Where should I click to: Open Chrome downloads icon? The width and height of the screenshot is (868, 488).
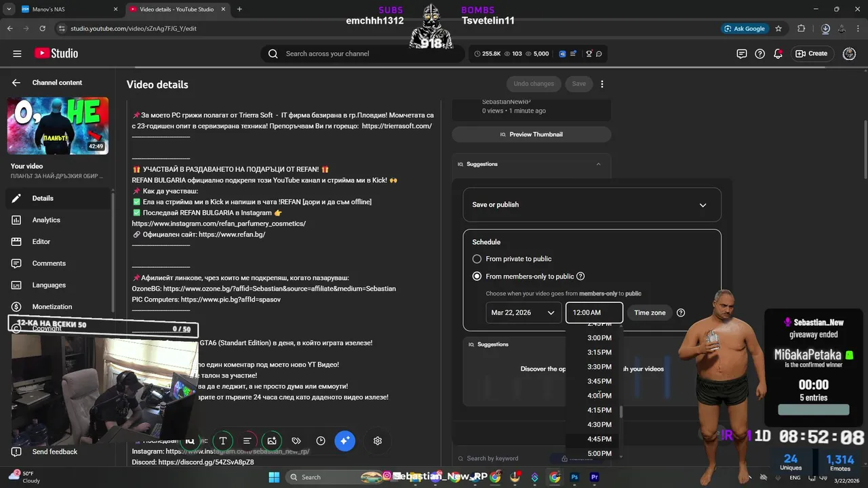point(825,28)
